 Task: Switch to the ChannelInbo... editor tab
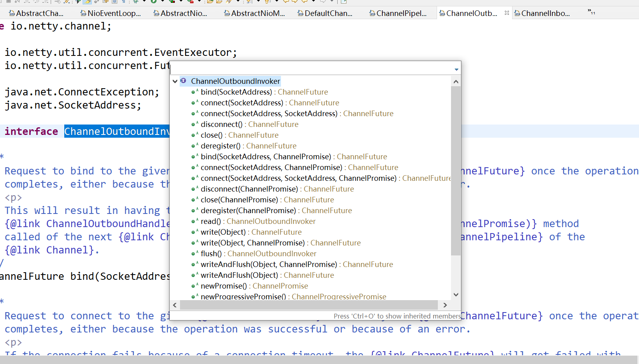[542, 13]
